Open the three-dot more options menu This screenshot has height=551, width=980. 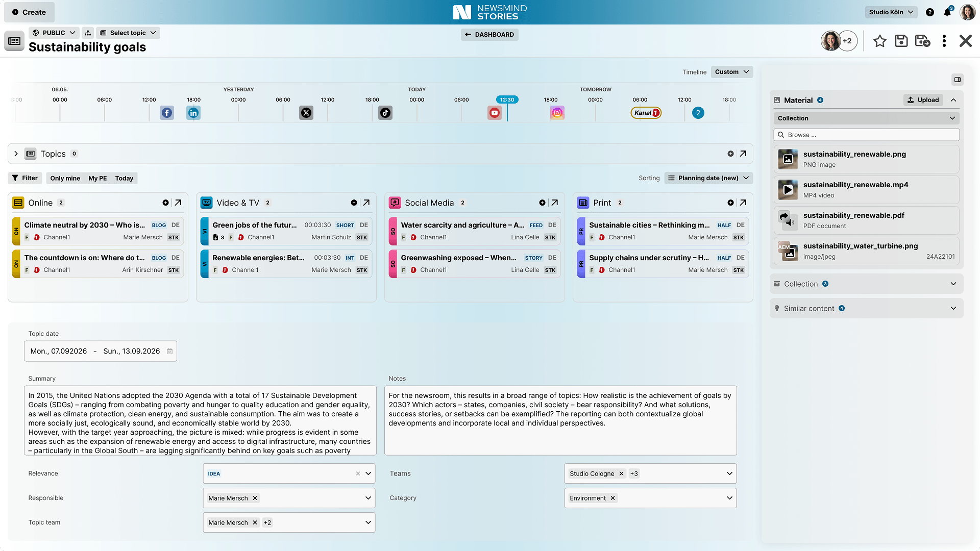(x=944, y=41)
